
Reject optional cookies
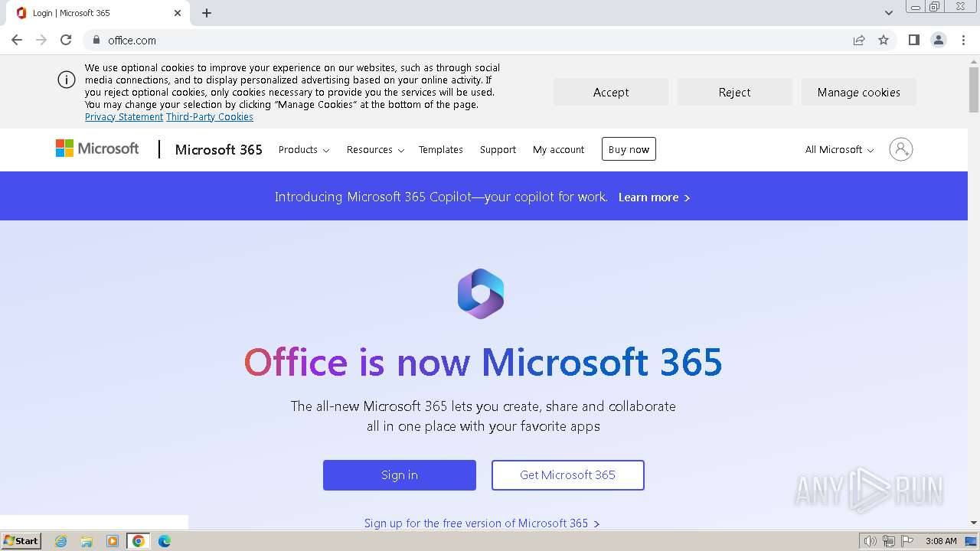[x=735, y=93]
